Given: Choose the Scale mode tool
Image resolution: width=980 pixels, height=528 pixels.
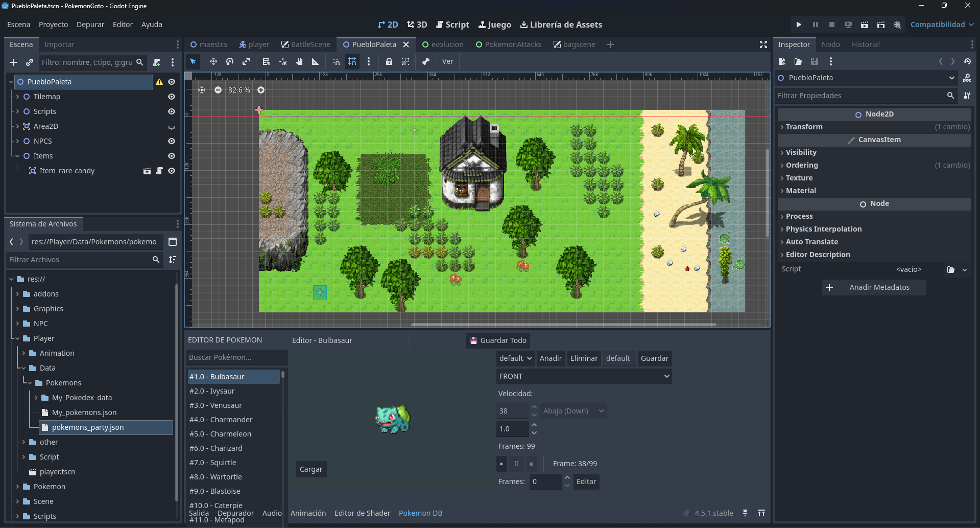Looking at the screenshot, I should point(246,61).
